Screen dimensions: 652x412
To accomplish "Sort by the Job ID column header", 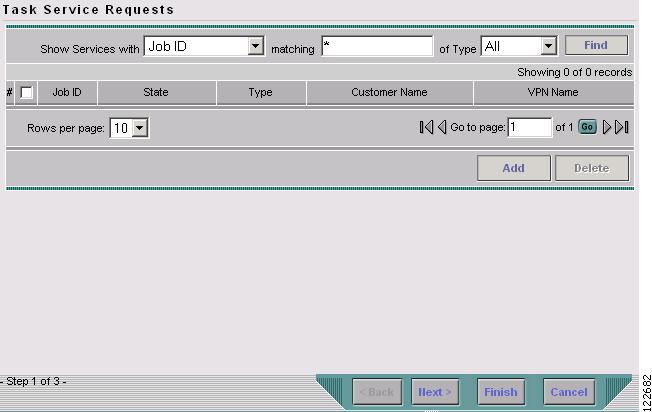I will coord(67,92).
